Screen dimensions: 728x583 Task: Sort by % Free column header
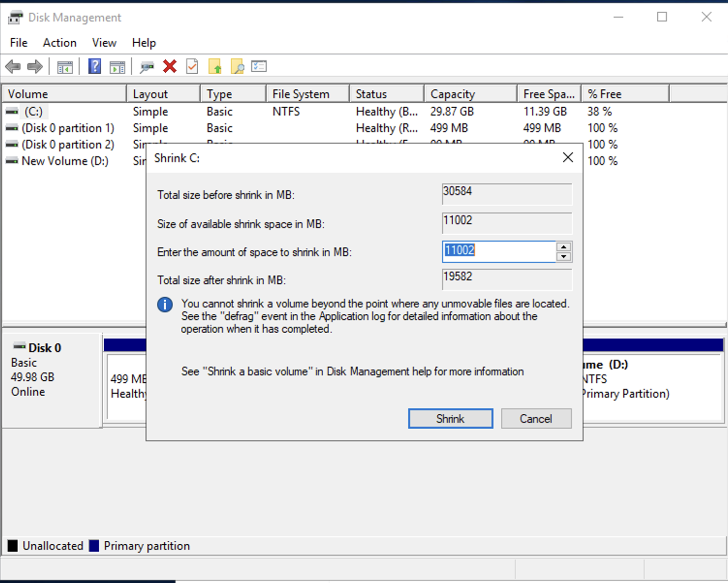[626, 94]
